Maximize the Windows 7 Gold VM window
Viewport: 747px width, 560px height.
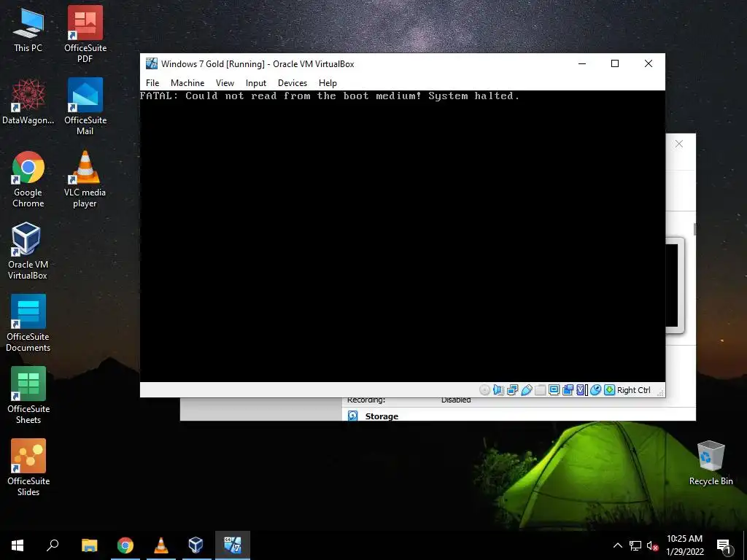614,64
